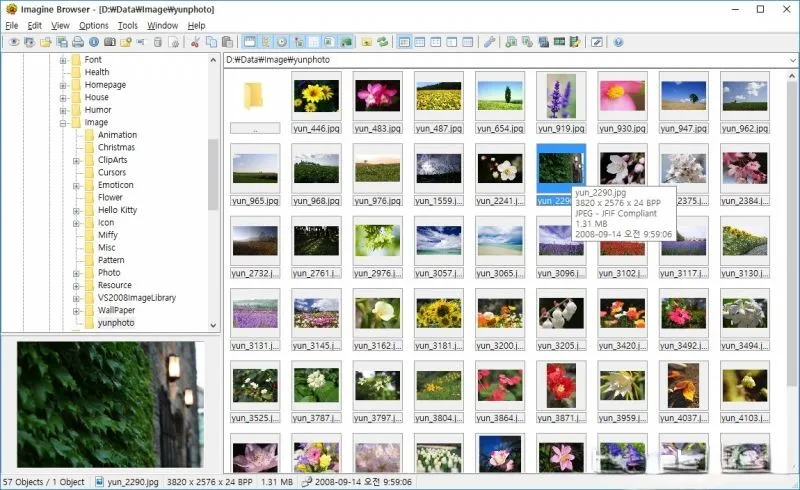This screenshot has height=490, width=800.
Task: Open options via the wrench icon
Action: pos(490,42)
